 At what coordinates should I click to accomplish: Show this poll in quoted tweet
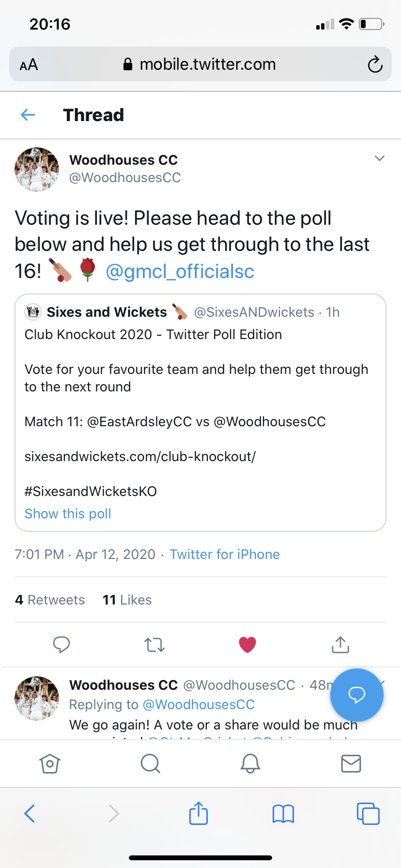pyautogui.click(x=68, y=513)
